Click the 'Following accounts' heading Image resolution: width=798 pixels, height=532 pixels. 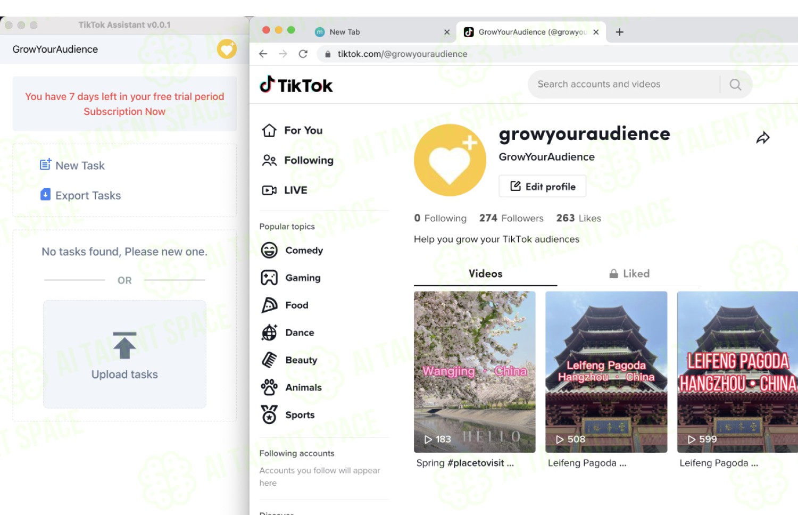297,453
